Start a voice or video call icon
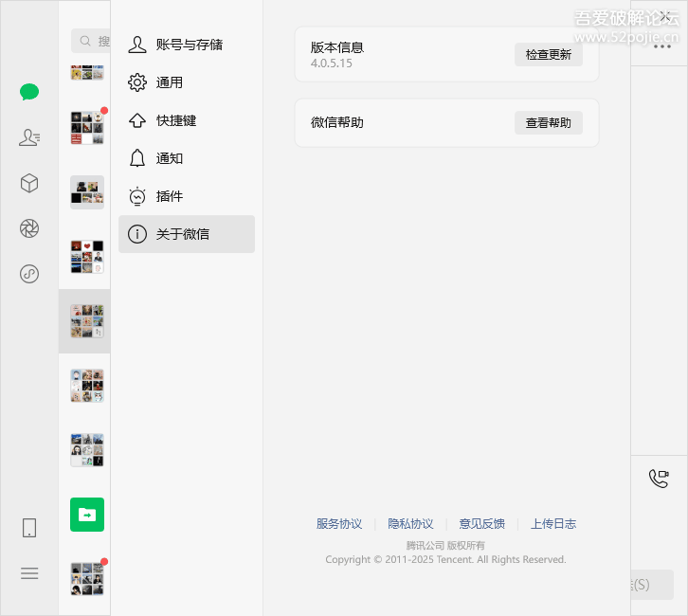This screenshot has height=616, width=688. coord(659,479)
